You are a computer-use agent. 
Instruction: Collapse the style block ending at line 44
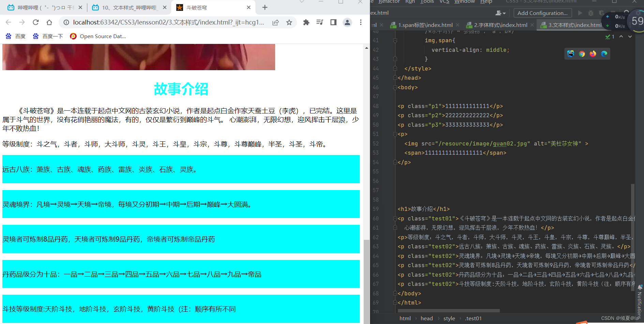tap(395, 68)
